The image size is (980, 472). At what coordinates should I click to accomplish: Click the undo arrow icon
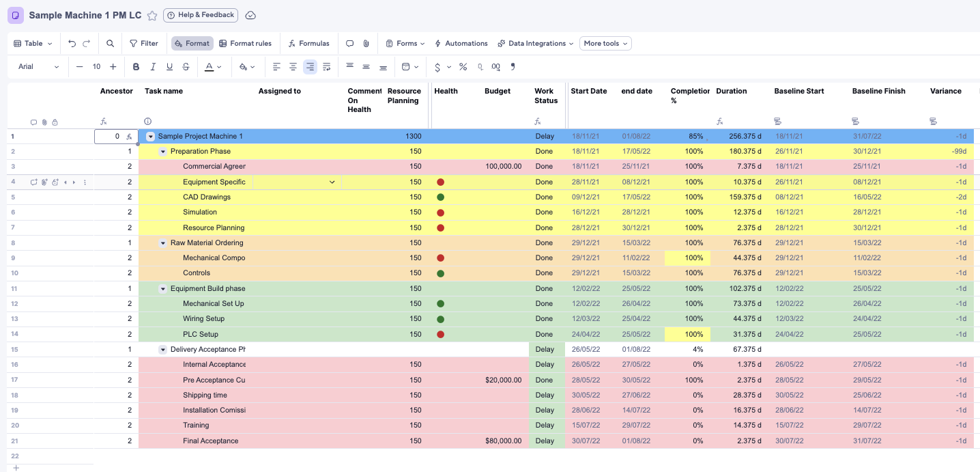pos(72,44)
